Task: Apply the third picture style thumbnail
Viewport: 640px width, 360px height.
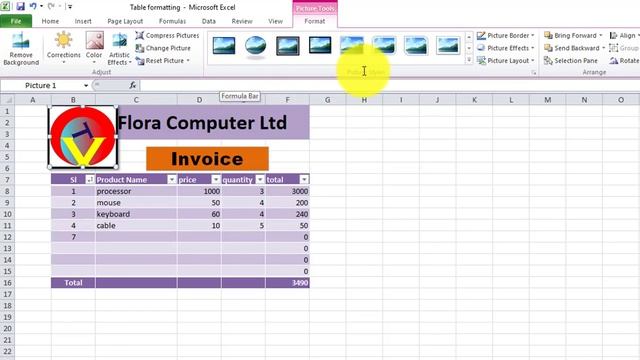Action: click(288, 45)
